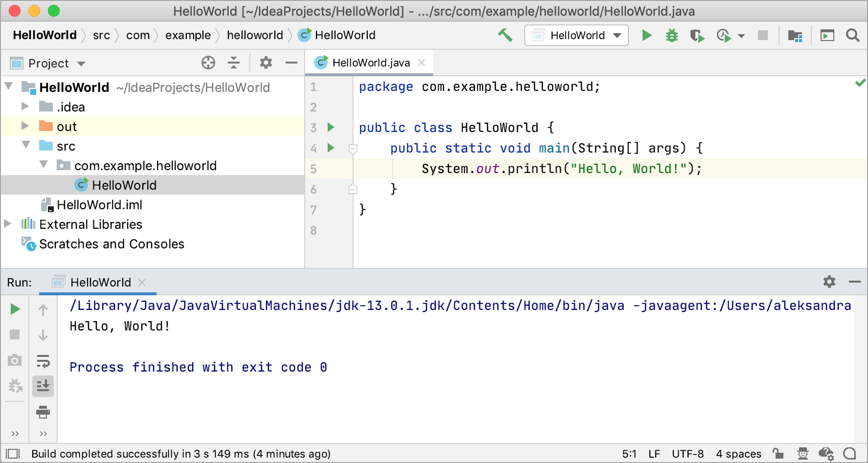Screen dimensions: 868x463
Task: Expand the out folder in project tree
Action: (x=25, y=126)
